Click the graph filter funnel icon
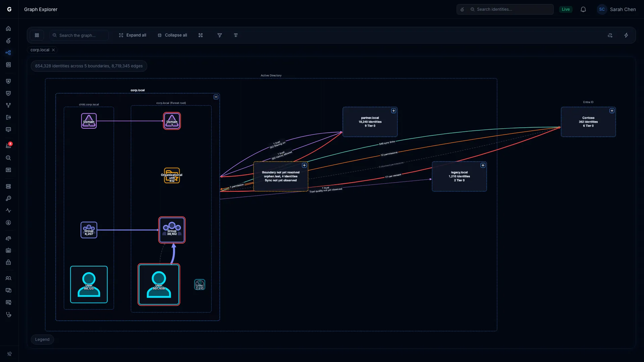The image size is (644, 362). click(220, 35)
